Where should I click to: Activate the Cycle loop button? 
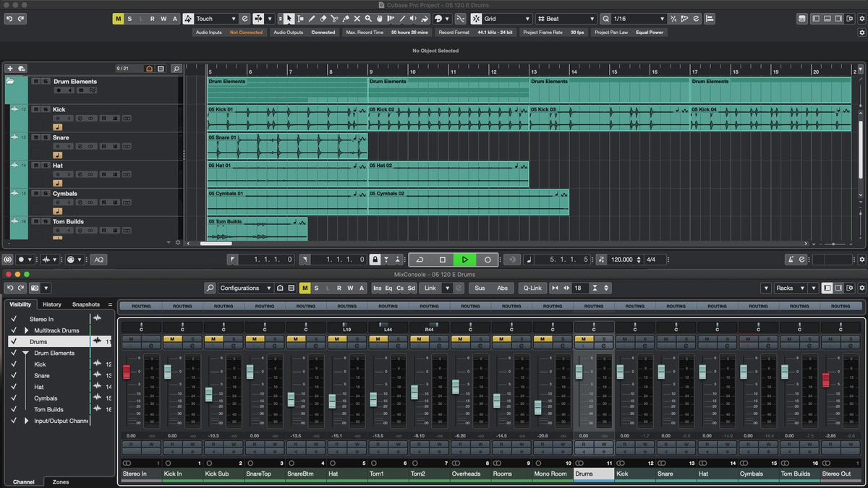click(x=420, y=260)
